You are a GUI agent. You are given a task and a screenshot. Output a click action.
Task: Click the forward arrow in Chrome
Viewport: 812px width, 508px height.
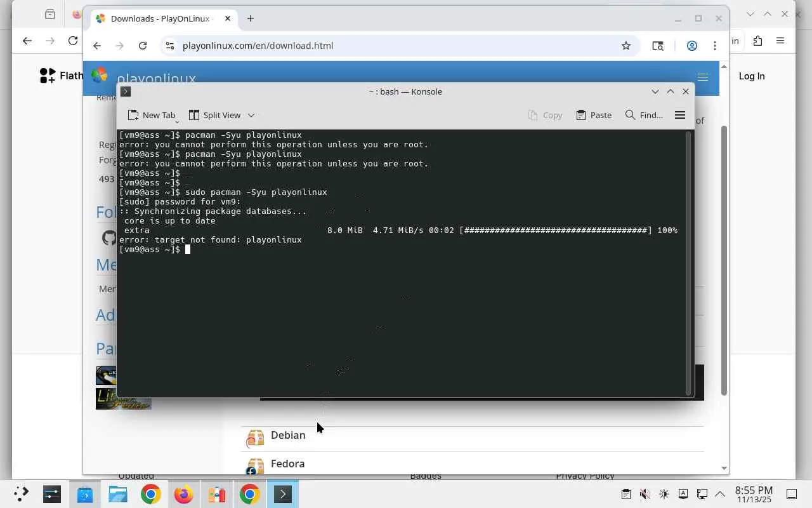tap(120, 46)
